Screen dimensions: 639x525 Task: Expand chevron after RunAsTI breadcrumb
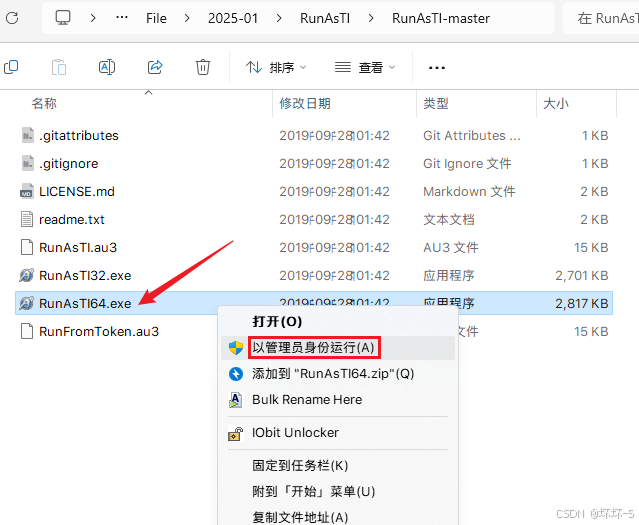coord(371,18)
